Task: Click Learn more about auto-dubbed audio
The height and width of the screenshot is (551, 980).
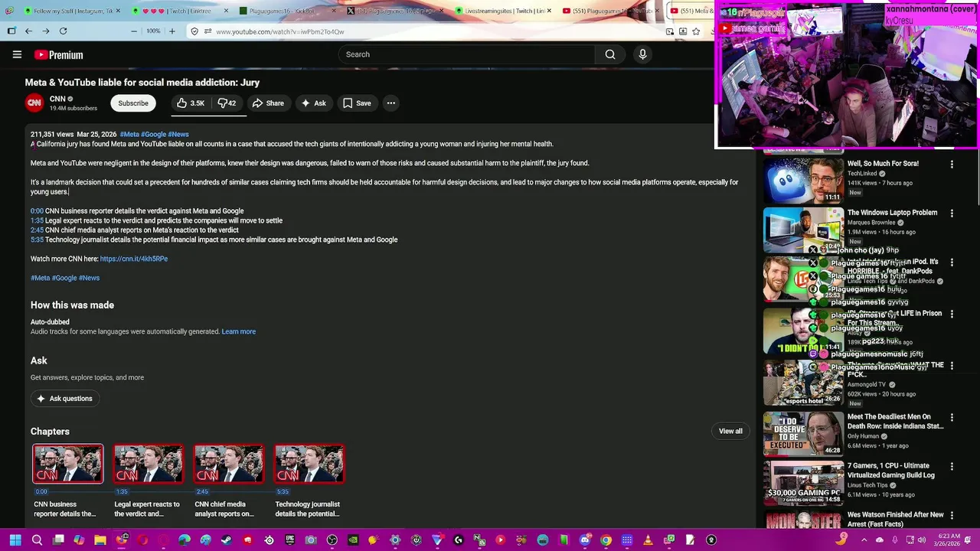Action: pyautogui.click(x=238, y=331)
